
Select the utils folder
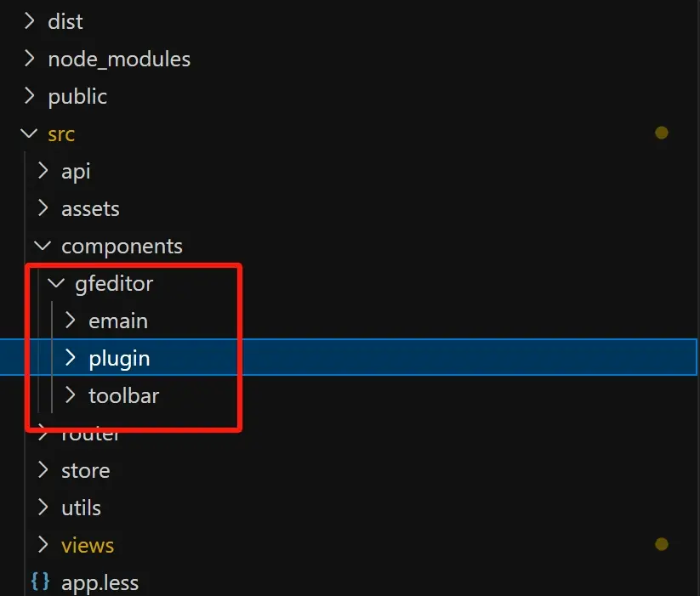point(81,508)
